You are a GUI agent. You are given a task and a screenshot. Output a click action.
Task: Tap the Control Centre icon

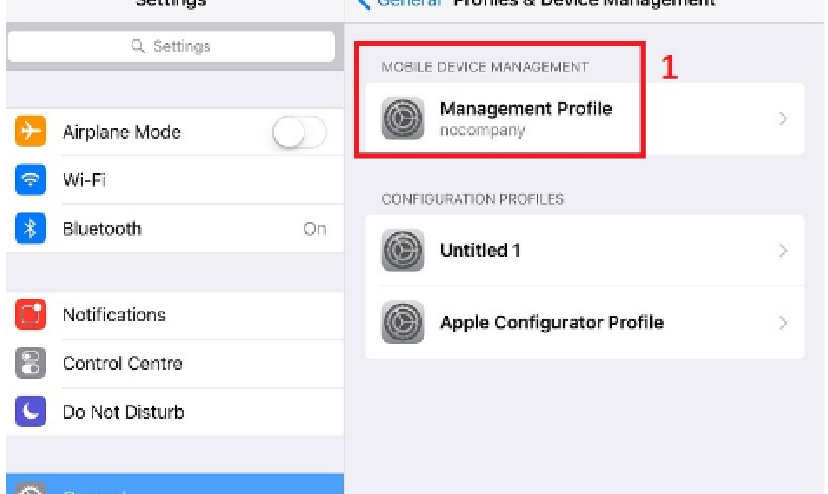pos(31,363)
